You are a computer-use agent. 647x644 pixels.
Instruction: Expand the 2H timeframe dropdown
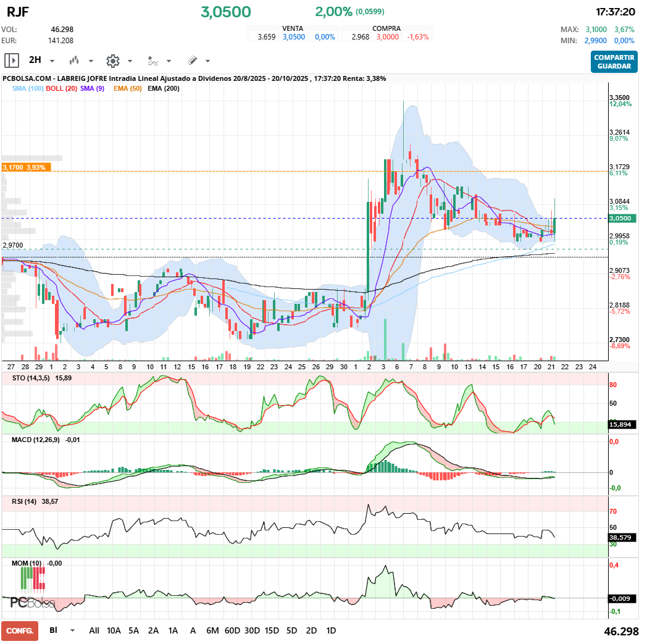52,61
